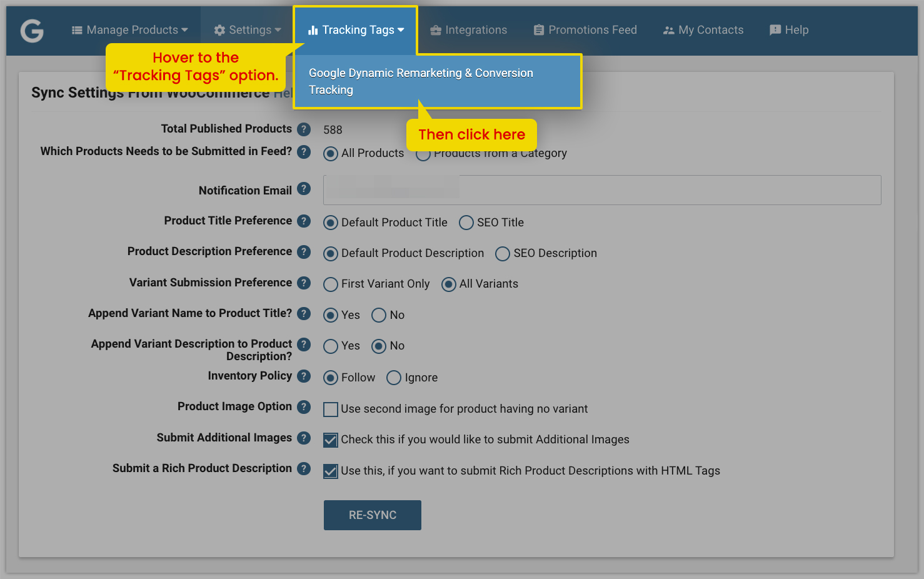Open the Promotions Feed menu item

(x=585, y=30)
